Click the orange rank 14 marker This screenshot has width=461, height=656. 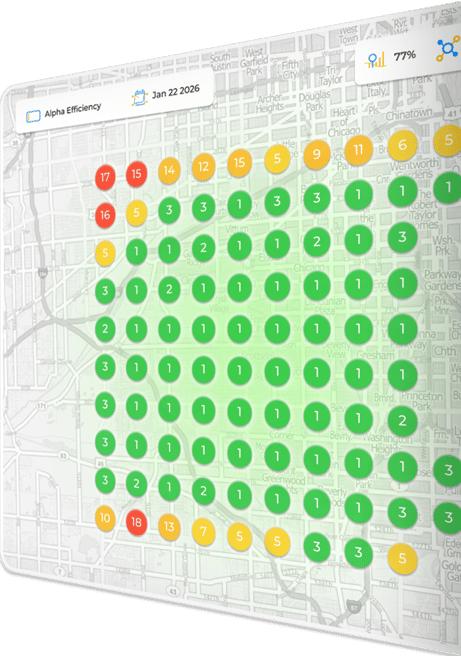[x=169, y=170]
